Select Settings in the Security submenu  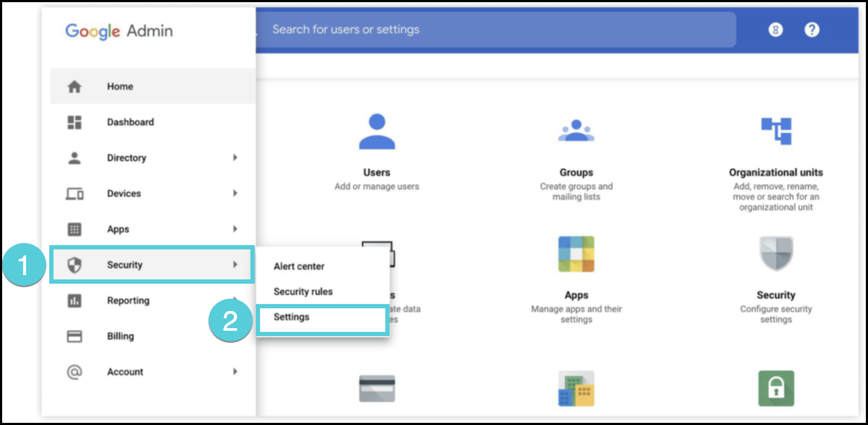coord(292,317)
